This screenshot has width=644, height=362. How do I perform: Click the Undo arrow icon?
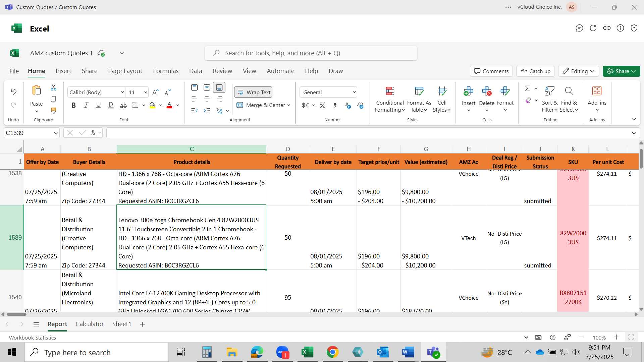pos(14,92)
